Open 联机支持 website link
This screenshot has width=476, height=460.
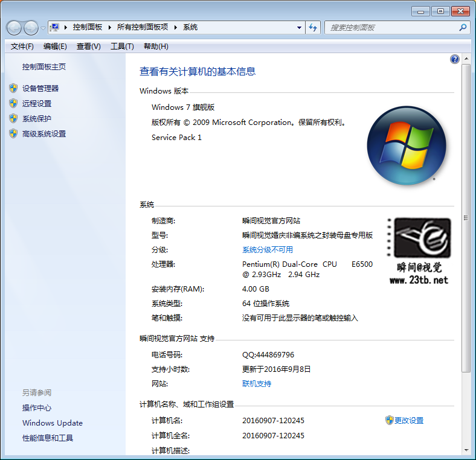coord(257,384)
